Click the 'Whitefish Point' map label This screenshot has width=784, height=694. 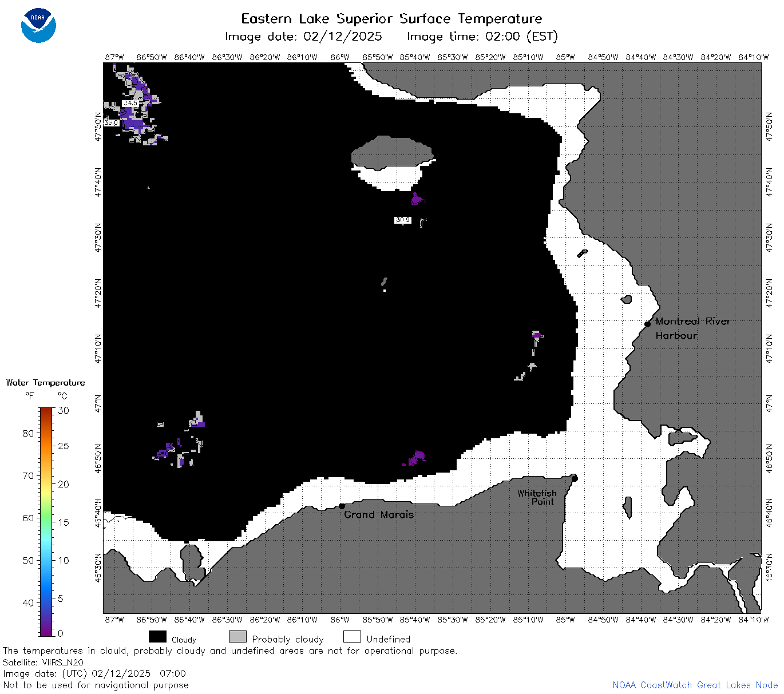[537, 497]
